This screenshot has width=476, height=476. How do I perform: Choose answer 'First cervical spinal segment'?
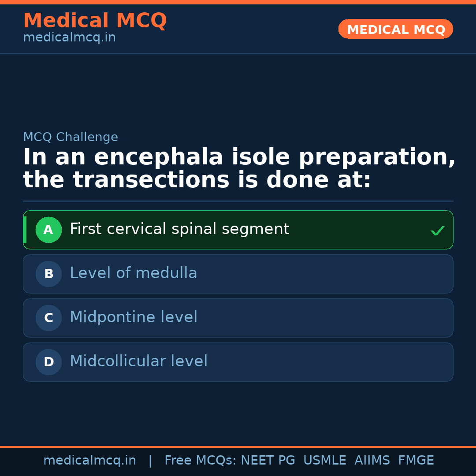pyautogui.click(x=179, y=229)
